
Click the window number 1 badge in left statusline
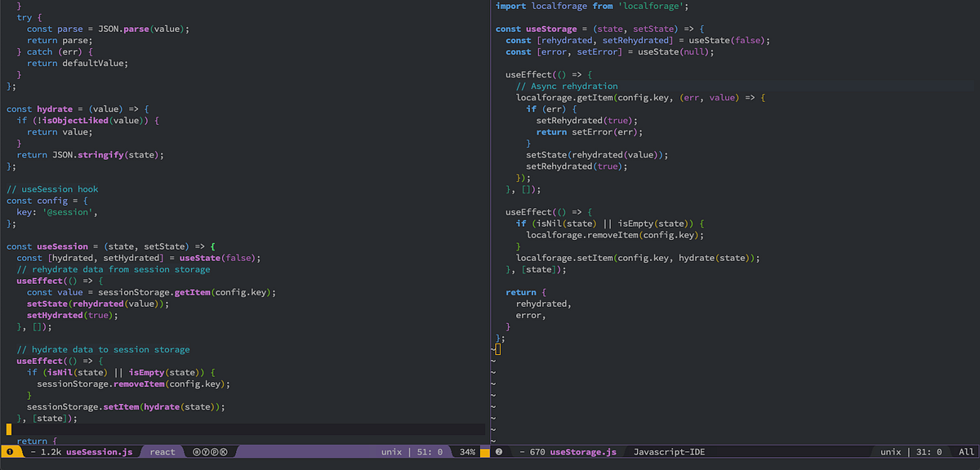point(8,451)
